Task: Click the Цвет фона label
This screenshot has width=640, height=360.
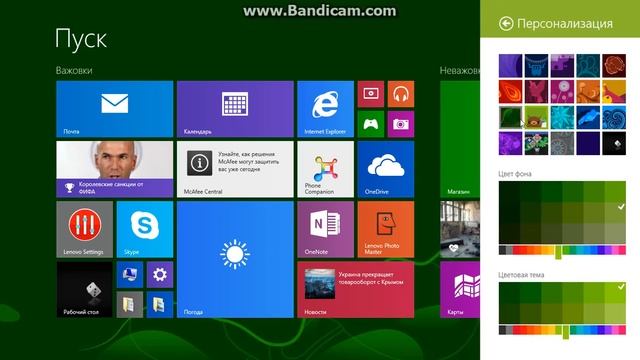Action: [515, 174]
